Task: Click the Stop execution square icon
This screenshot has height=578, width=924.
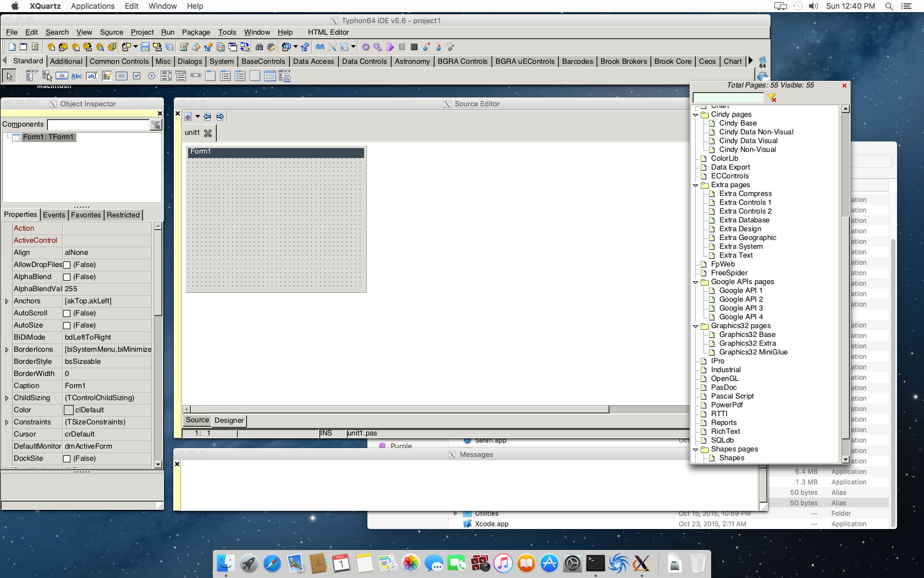Action: (x=414, y=47)
